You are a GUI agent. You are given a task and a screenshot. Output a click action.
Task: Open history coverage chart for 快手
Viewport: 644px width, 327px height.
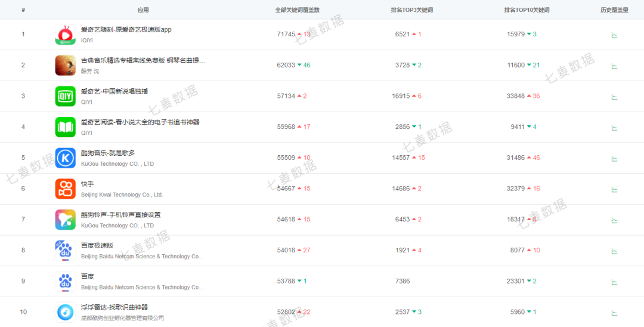tap(614, 189)
